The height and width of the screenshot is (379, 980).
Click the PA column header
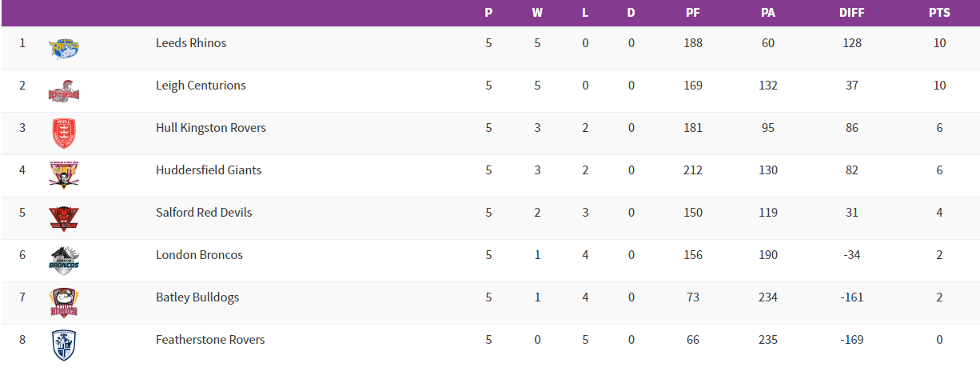[768, 13]
